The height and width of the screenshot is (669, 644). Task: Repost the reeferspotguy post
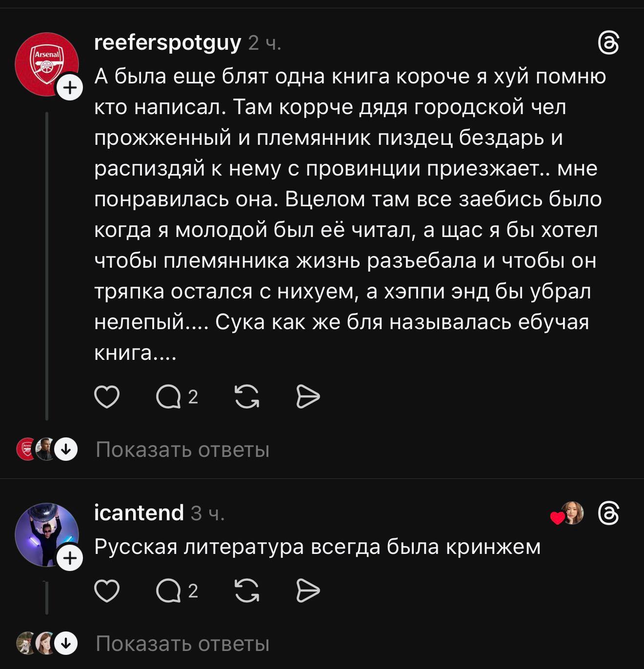tap(247, 396)
